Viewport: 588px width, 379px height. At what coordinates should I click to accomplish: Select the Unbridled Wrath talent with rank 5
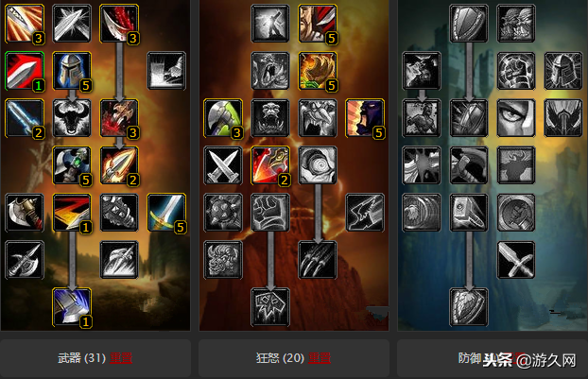(318, 71)
